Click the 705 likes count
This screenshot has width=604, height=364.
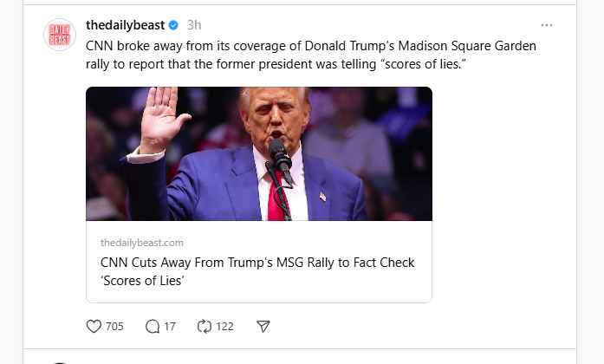[x=114, y=327]
